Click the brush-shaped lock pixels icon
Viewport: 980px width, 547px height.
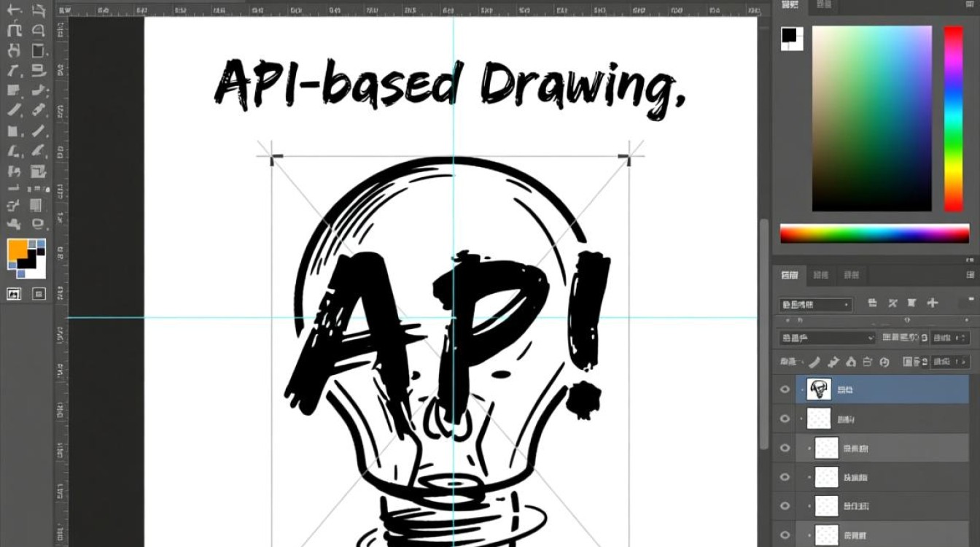point(816,362)
